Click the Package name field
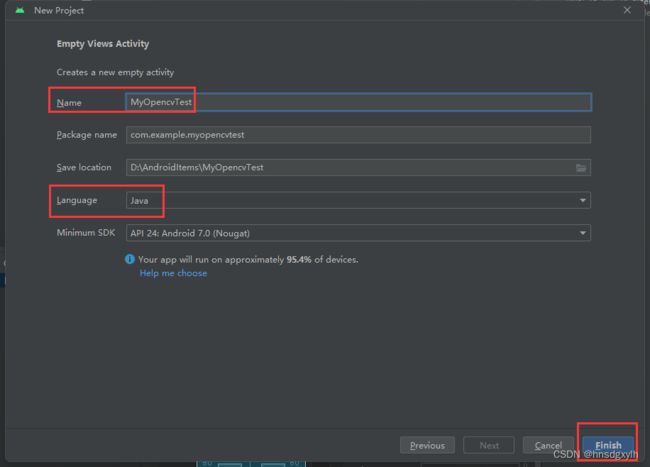The height and width of the screenshot is (467, 650). pyautogui.click(x=358, y=135)
